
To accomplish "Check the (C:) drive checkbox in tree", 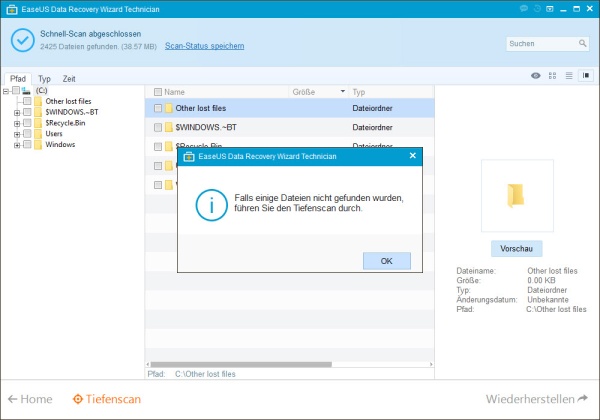I will 16,90.
